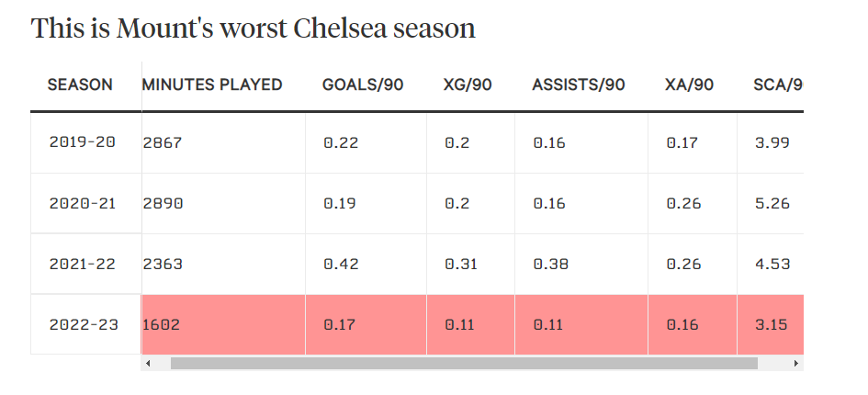Click the scrollbar right arrow
This screenshot has height=395, width=868.
click(x=796, y=364)
